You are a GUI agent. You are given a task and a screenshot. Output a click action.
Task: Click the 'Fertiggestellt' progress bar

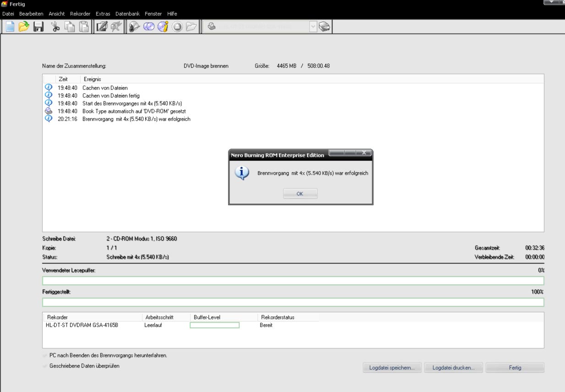tap(293, 302)
